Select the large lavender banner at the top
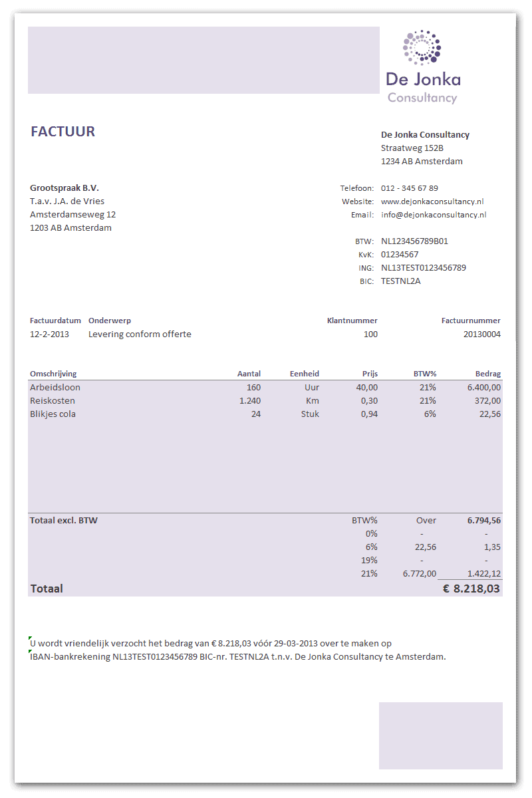Screen dimensions: 532x798 pyautogui.click(x=203, y=60)
